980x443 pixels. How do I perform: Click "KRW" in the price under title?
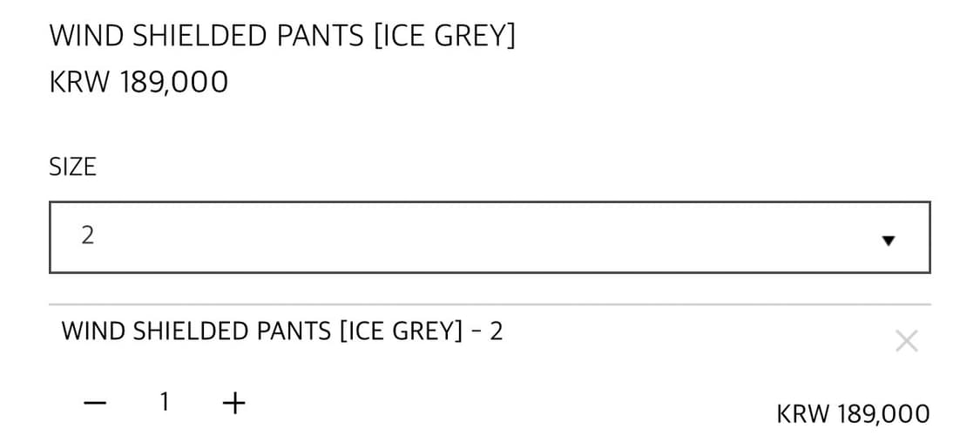[79, 83]
